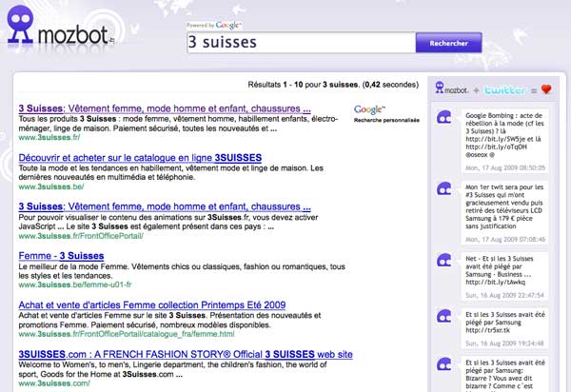Open www.3suisses.be/ green URL
This screenshot has width=571, height=392.
click(x=51, y=186)
